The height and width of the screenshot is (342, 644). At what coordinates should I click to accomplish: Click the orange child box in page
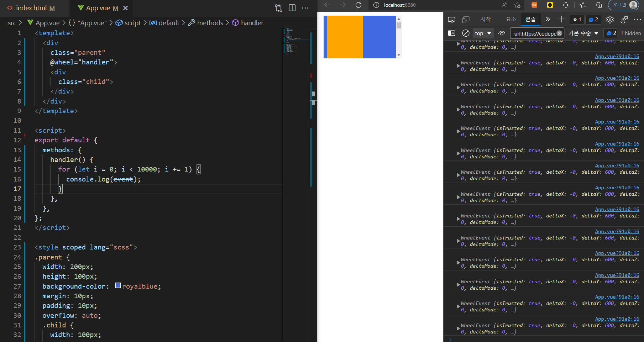coord(345,37)
